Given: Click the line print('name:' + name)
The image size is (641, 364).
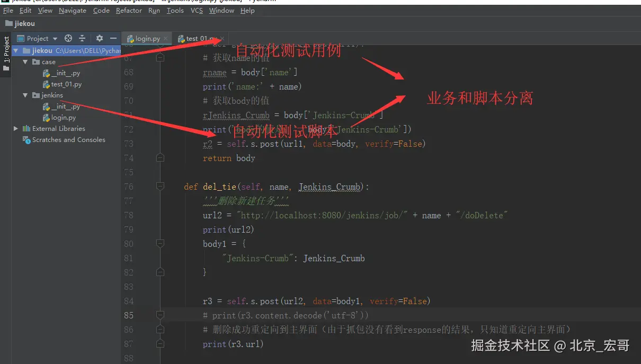Looking at the screenshot, I should tap(252, 86).
